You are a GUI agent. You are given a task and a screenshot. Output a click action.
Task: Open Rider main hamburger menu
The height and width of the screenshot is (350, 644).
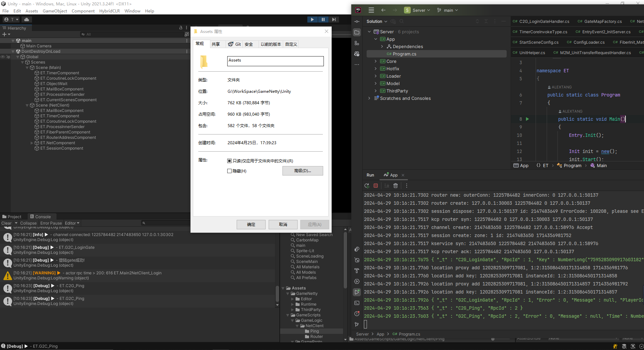(x=371, y=10)
